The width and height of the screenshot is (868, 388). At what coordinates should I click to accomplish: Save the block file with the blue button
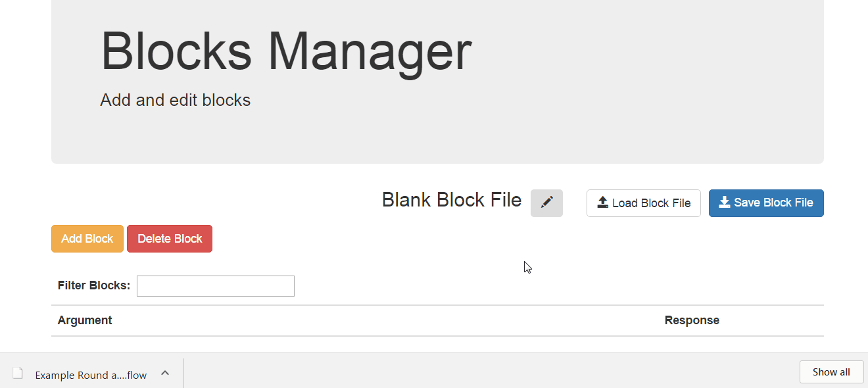pyautogui.click(x=766, y=203)
